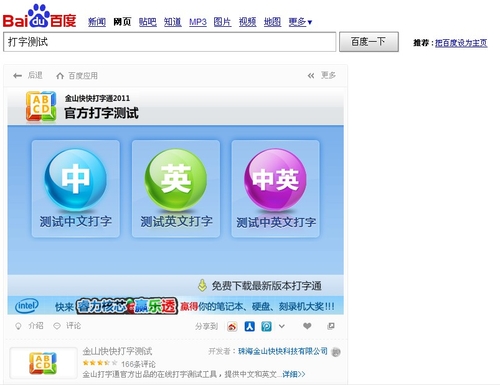Screen dimensions: 500x385
Task: Open the 评论 comments tab
Action: pyautogui.click(x=67, y=326)
